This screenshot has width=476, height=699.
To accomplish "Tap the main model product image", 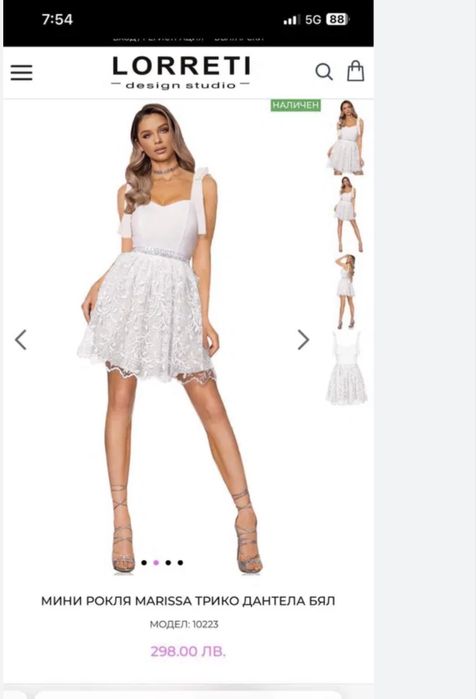I will pos(169,339).
